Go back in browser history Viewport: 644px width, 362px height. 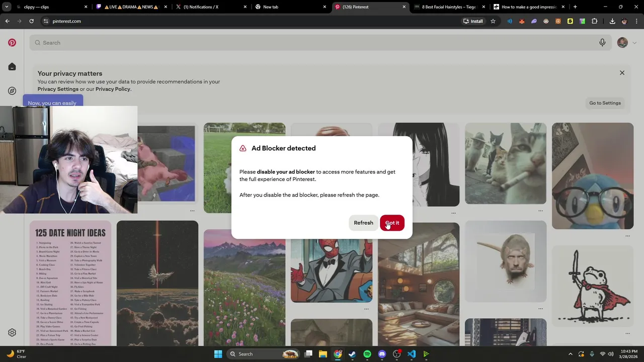(7, 21)
